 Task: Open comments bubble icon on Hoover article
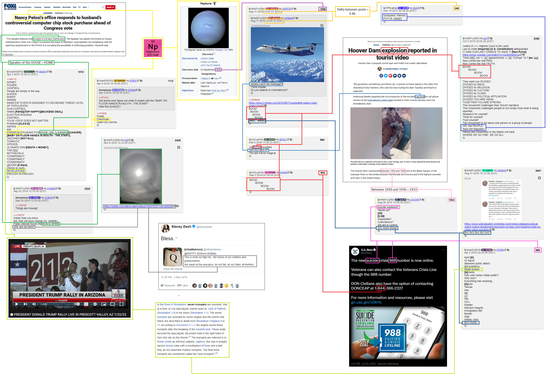click(x=395, y=76)
